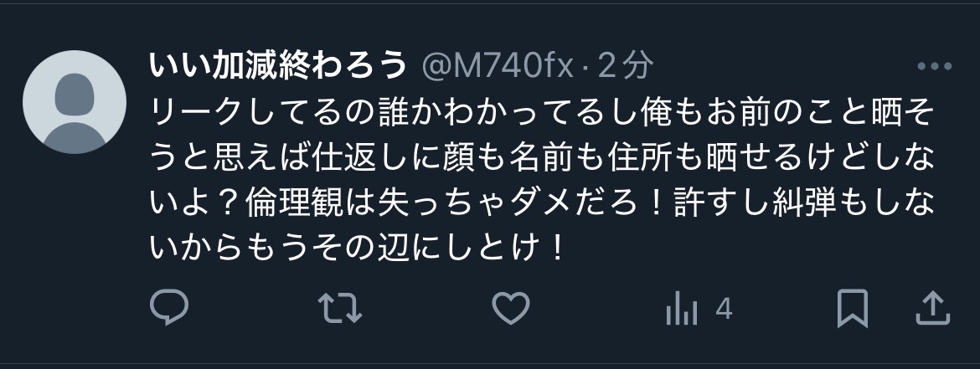Visit the profile name いい加減終わろう

point(278,65)
